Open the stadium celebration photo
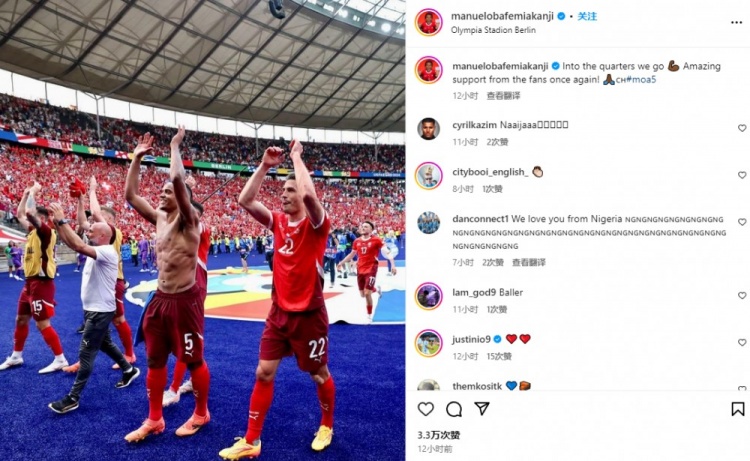The width and height of the screenshot is (750, 461). pos(202,230)
